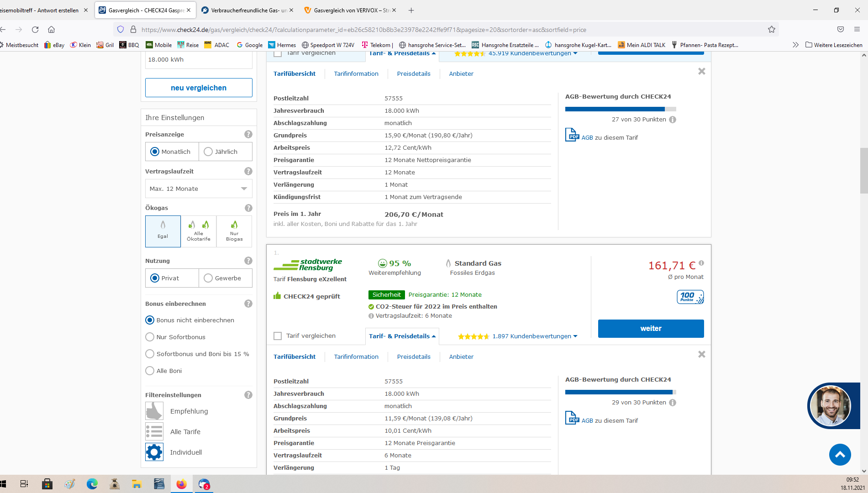Choose the Alle Ökotarife option

tap(199, 231)
